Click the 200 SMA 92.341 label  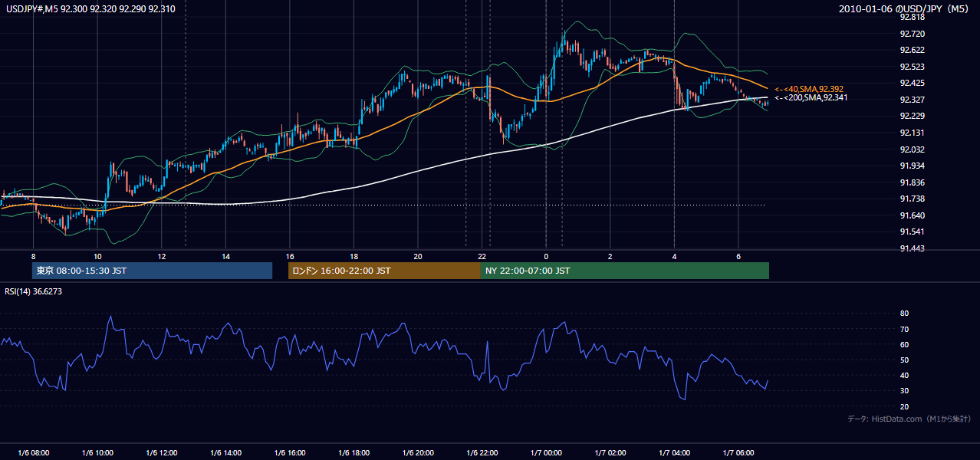pyautogui.click(x=812, y=98)
